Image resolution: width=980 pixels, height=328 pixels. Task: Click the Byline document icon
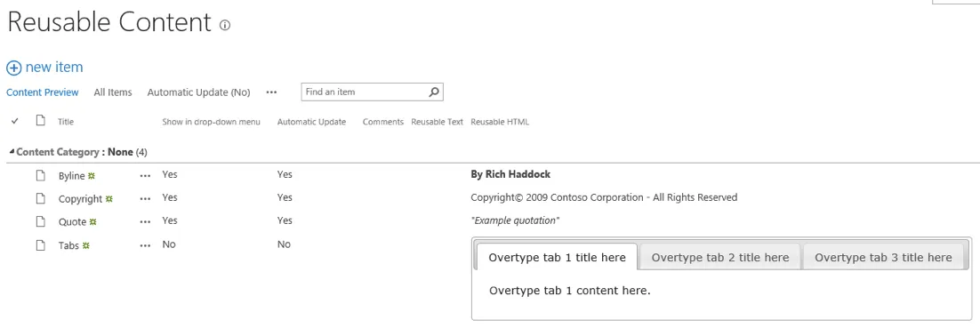point(41,176)
